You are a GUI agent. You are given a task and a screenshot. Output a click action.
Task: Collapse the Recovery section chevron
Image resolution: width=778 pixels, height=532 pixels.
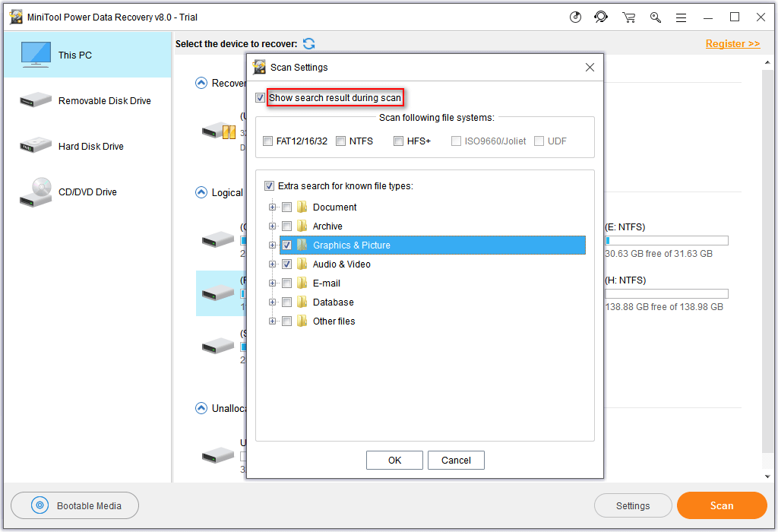click(x=201, y=83)
